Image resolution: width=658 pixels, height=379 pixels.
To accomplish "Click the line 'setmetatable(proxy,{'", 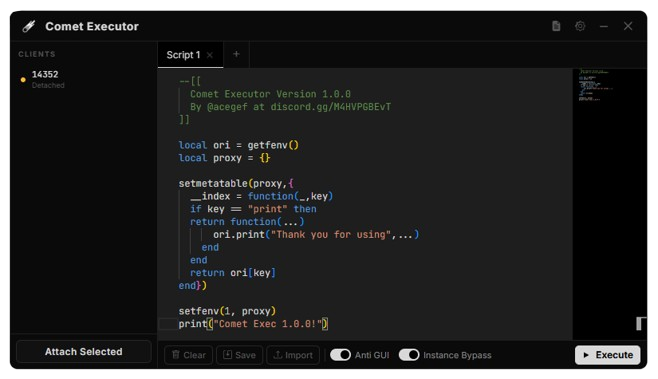I will [x=236, y=183].
